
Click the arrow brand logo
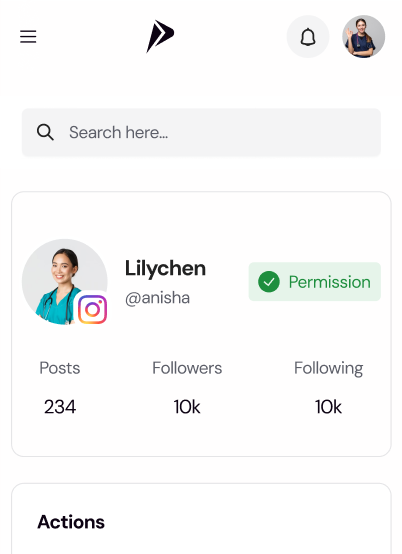coord(160,36)
